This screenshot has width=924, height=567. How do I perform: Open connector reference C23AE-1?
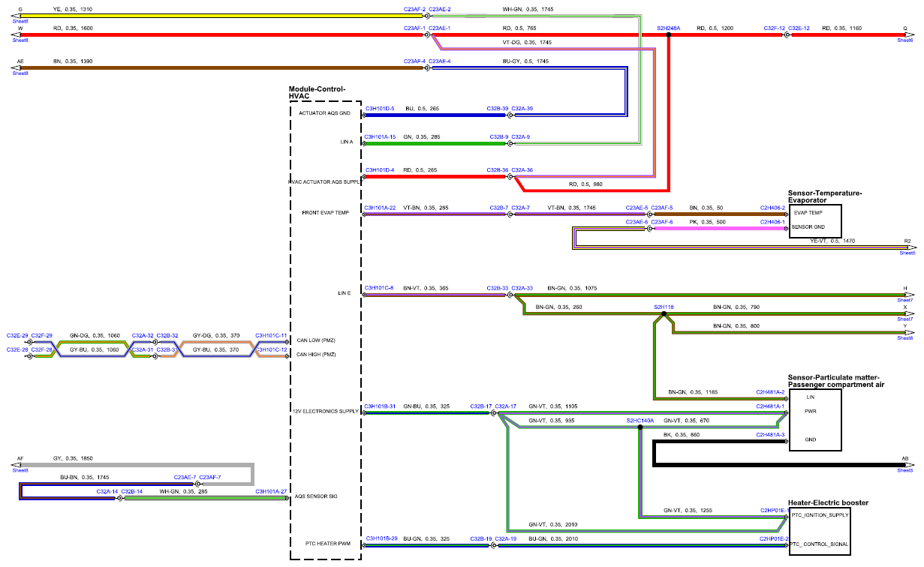[440, 28]
